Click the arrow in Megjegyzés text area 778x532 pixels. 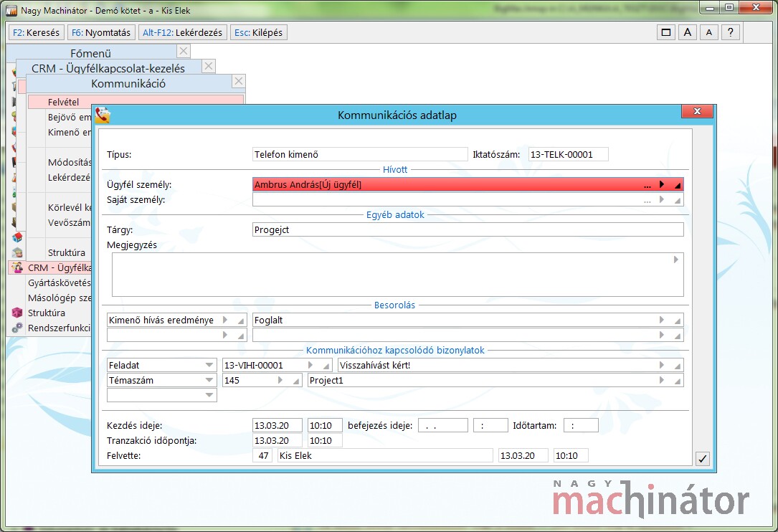click(675, 260)
